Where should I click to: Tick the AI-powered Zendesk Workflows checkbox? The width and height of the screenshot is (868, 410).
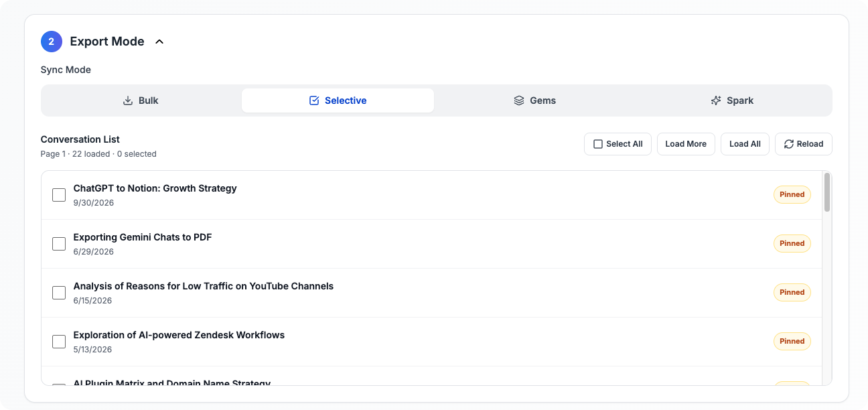tap(59, 342)
